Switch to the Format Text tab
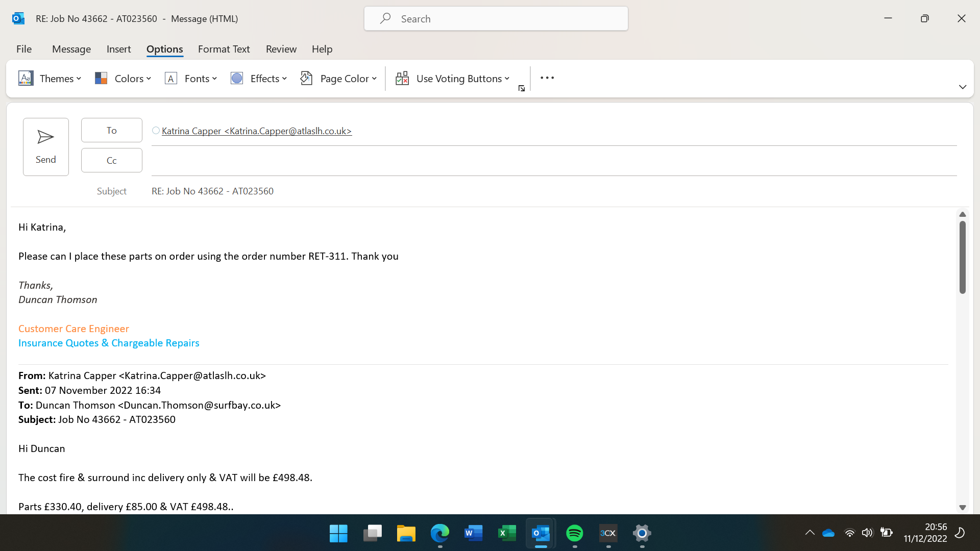This screenshot has height=551, width=980. tap(224, 49)
